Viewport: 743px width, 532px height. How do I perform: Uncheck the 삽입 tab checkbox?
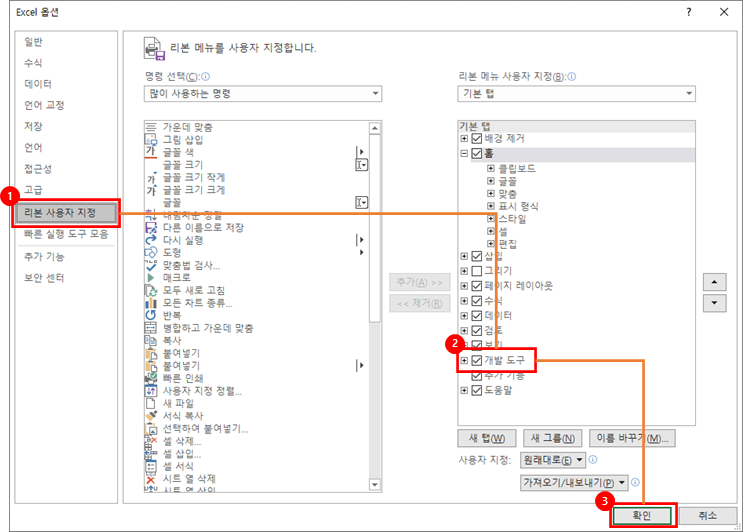[x=477, y=256]
